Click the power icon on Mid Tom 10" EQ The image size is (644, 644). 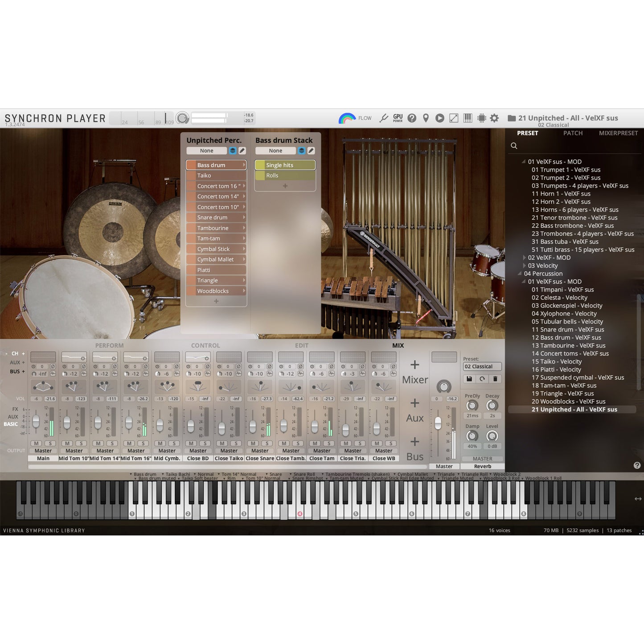(83, 358)
